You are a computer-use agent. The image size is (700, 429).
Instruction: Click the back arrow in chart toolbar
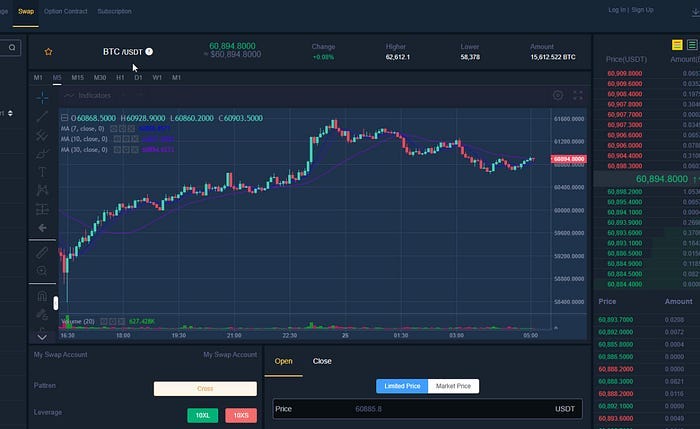[42, 228]
